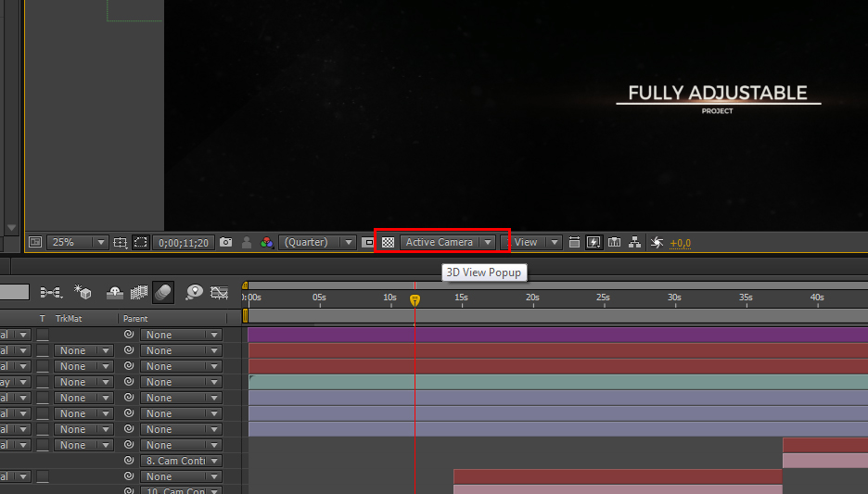
Task: Open the 25% magnification dropdown
Action: (x=78, y=242)
